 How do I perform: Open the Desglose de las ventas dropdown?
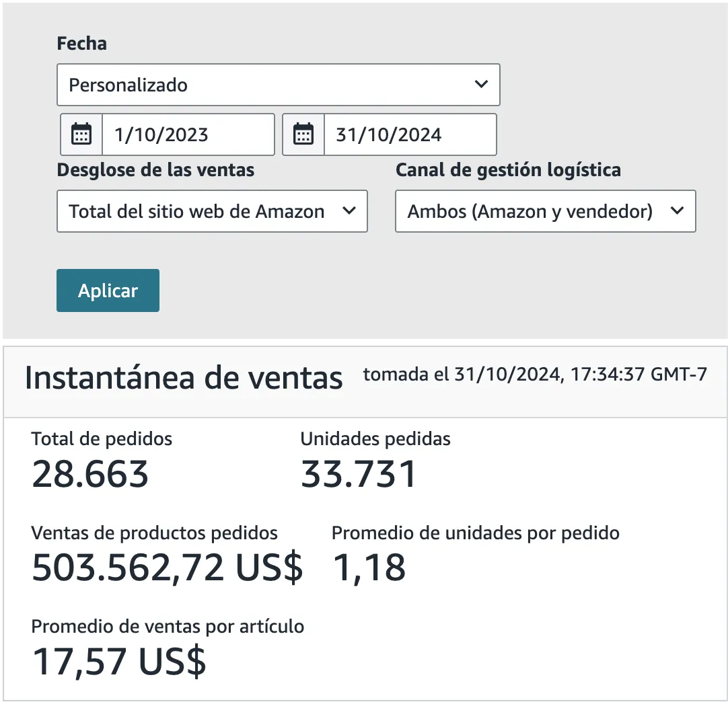(x=212, y=211)
